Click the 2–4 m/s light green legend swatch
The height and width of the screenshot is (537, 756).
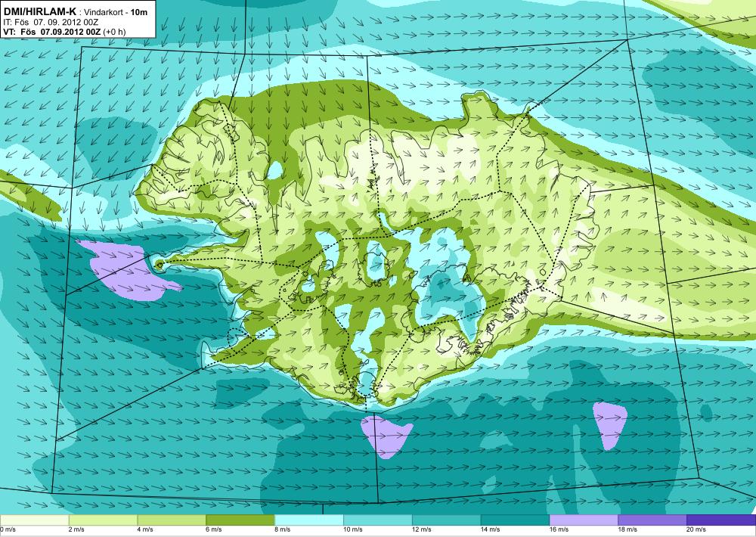click(x=103, y=520)
